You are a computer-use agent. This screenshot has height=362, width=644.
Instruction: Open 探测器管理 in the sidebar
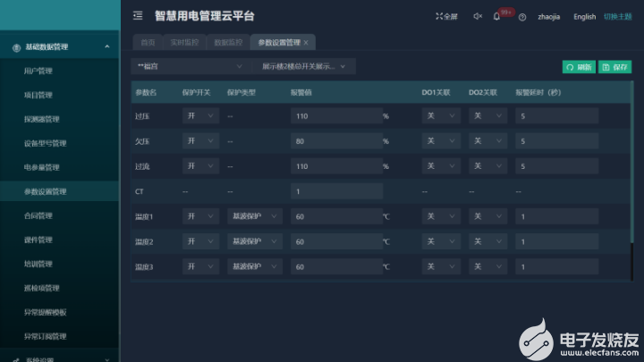pos(42,120)
